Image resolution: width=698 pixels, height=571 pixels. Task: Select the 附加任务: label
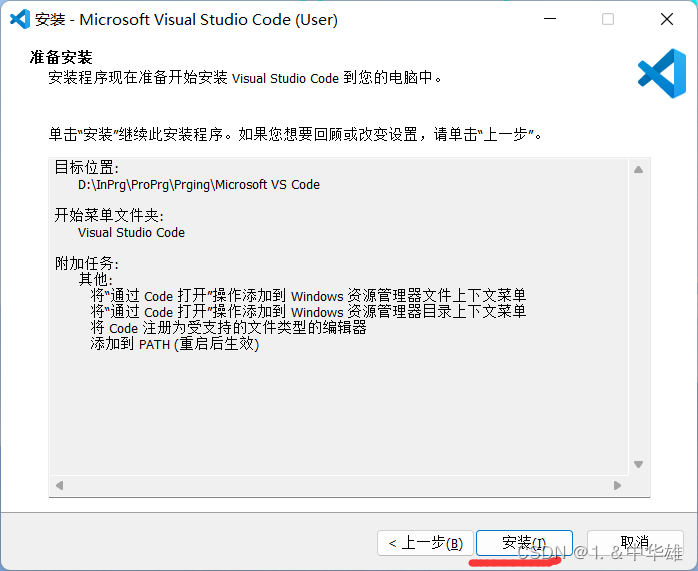[86, 264]
